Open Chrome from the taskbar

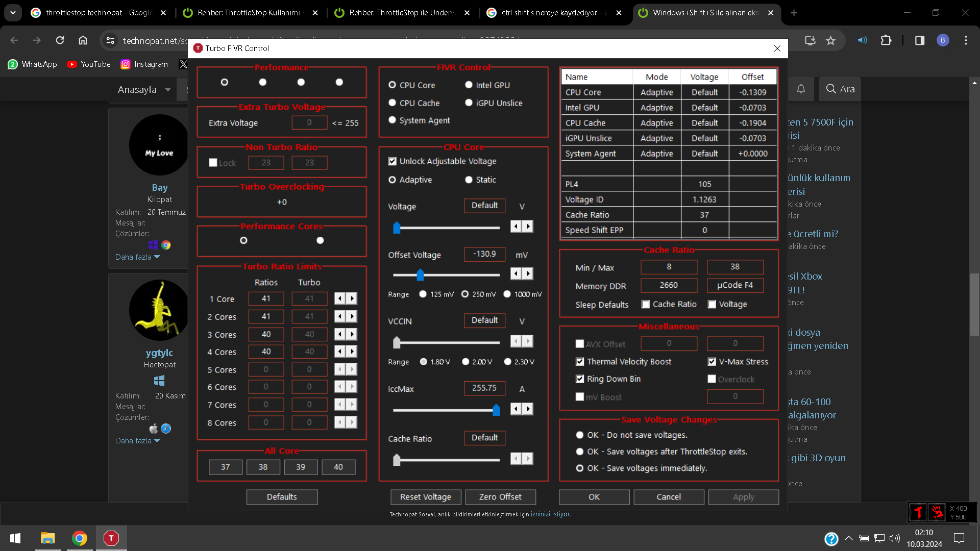[x=79, y=538]
